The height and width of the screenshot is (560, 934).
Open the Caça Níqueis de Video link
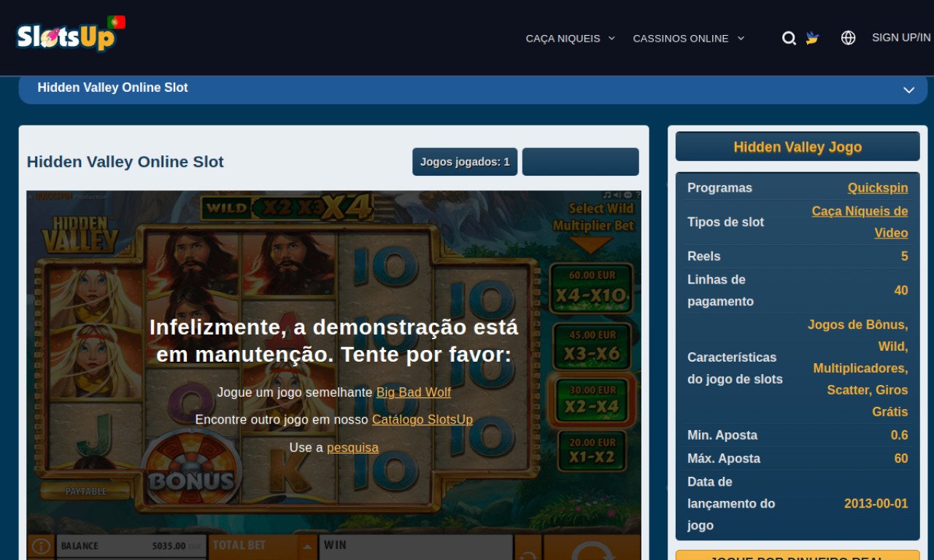click(x=860, y=222)
